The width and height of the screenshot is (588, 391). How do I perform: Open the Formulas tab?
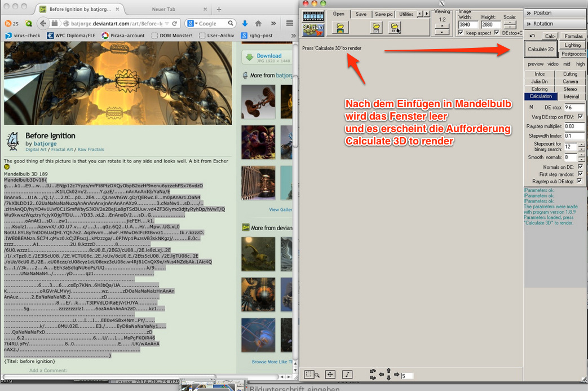tap(573, 36)
